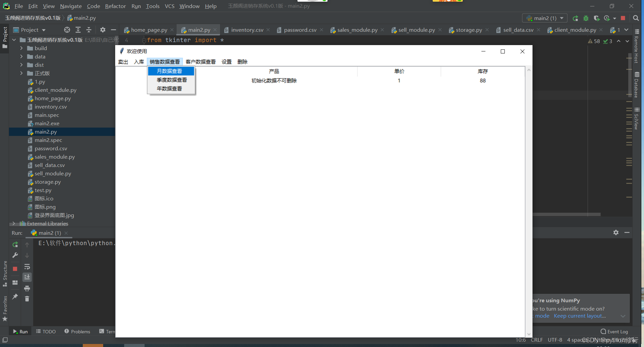
Task: Click the run with coverage icon
Action: (x=596, y=18)
